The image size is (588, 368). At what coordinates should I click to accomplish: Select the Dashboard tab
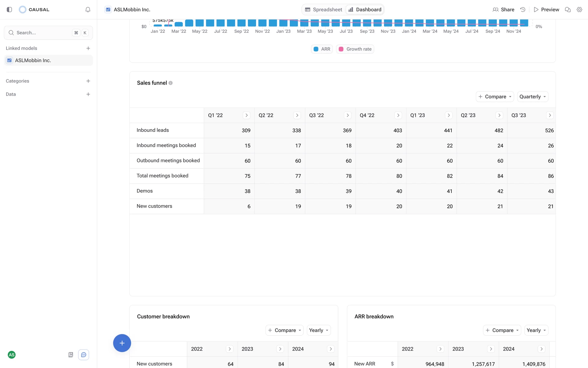[x=365, y=10]
